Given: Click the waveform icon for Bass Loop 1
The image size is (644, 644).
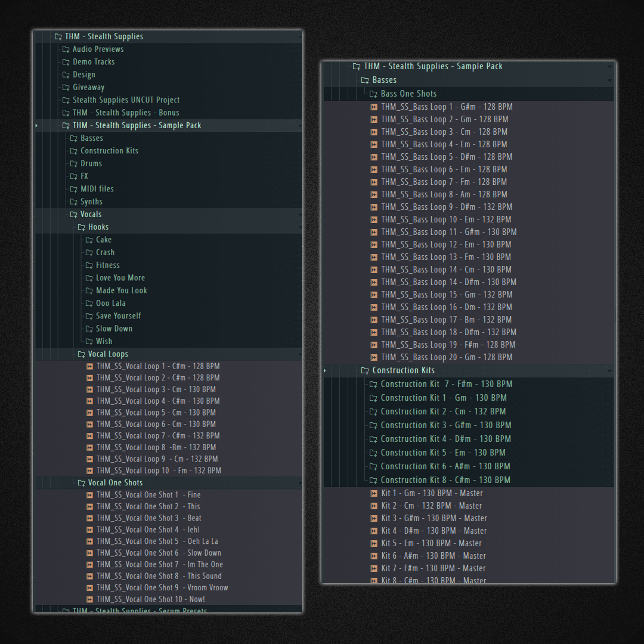Looking at the screenshot, I should tap(374, 107).
